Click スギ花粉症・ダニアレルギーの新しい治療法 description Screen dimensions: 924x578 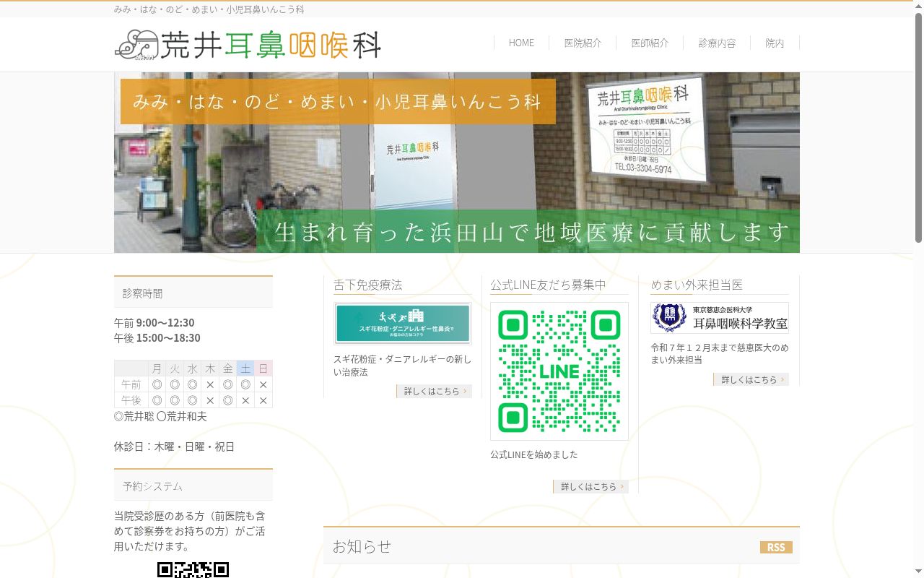click(402, 366)
